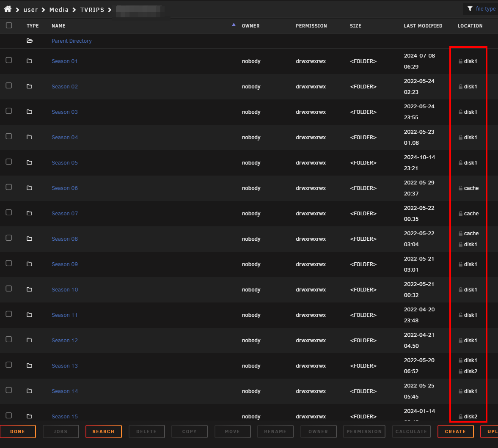This screenshot has height=448, width=498.
Task: Sort by the Owner column header
Action: 250,26
